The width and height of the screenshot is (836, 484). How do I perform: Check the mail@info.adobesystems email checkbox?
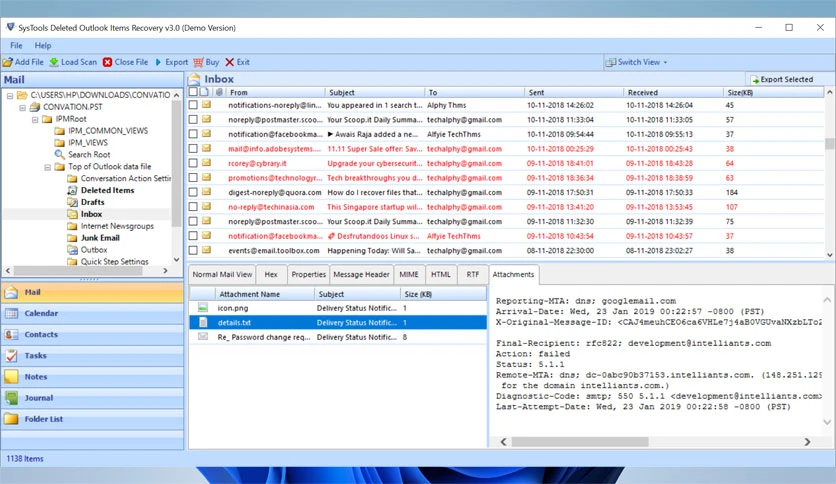coord(193,149)
